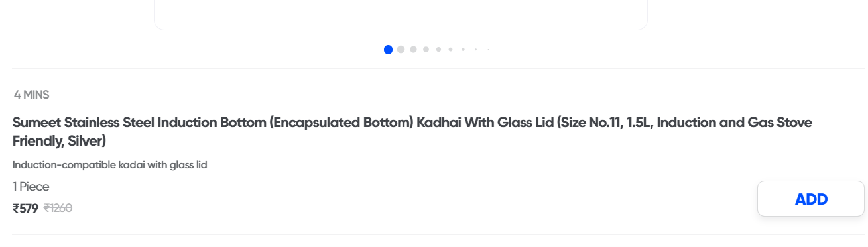The width and height of the screenshot is (868, 247).
Task: Add the Sumeet Kadhai to cart
Action: [x=811, y=199]
